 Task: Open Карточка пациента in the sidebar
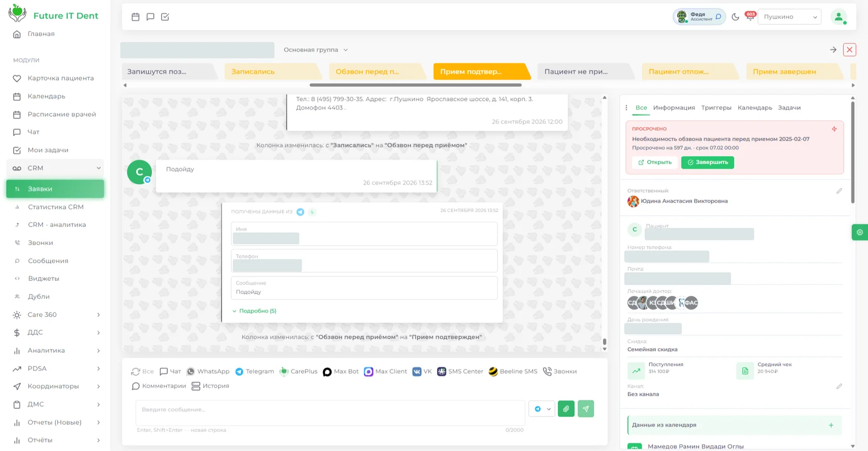[60, 78]
